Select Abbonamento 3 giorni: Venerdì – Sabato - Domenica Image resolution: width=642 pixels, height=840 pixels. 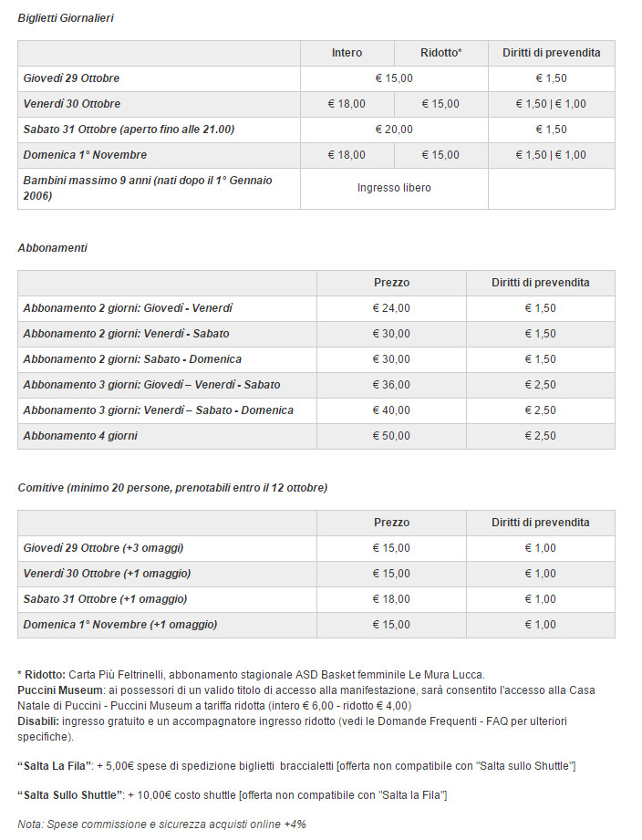[x=158, y=410]
